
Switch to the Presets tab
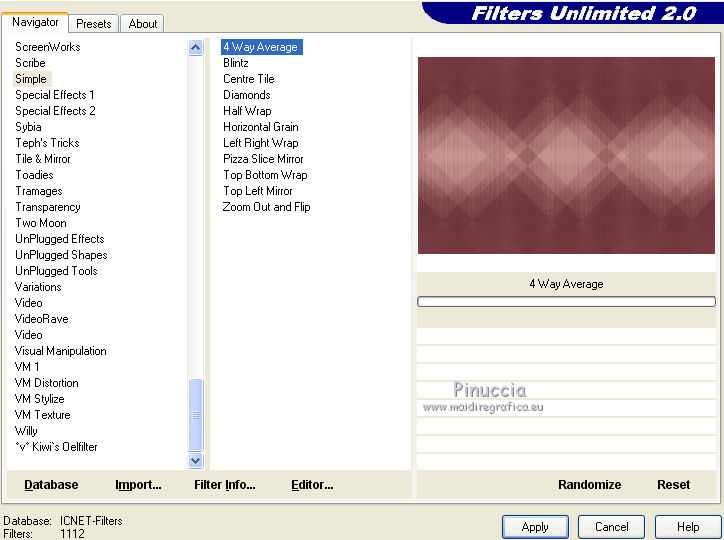pyautogui.click(x=94, y=24)
